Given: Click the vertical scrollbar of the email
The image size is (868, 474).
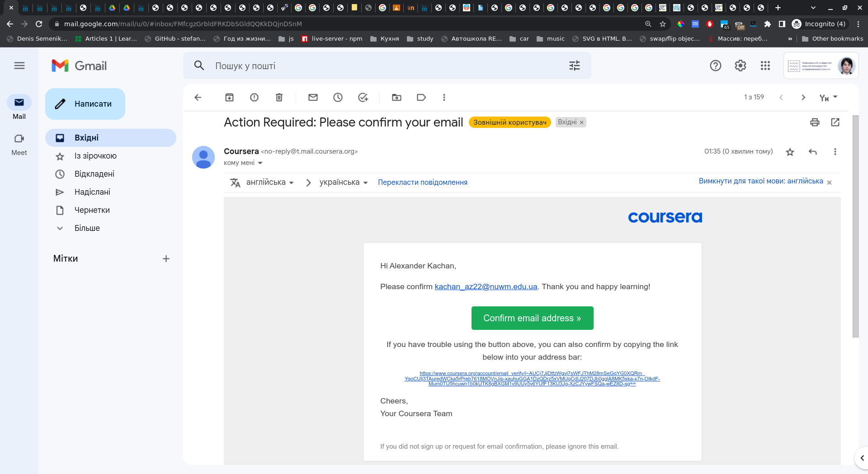Looking at the screenshot, I should [855, 226].
